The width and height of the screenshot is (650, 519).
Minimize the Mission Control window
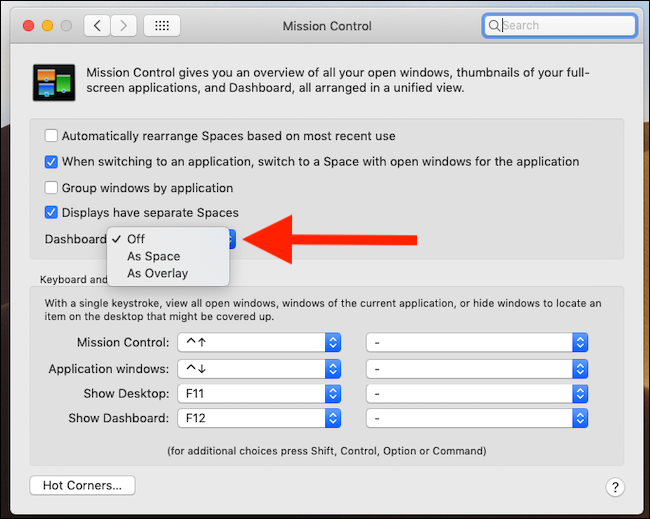point(48,26)
